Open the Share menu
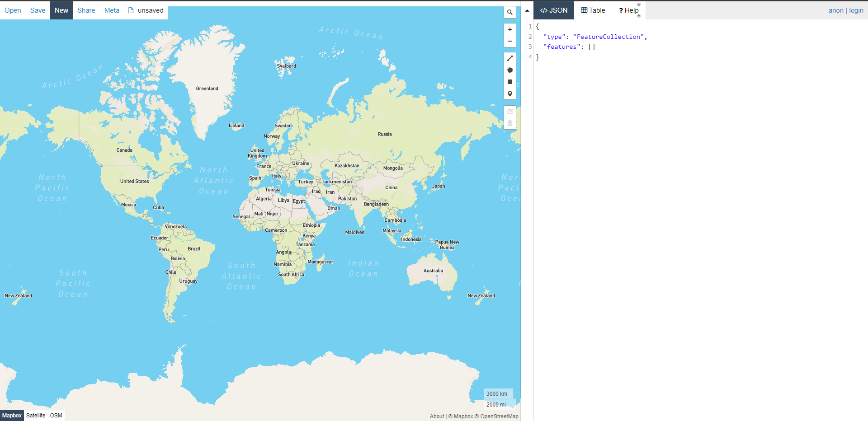Viewport: 868px width, 421px height. 86,10
